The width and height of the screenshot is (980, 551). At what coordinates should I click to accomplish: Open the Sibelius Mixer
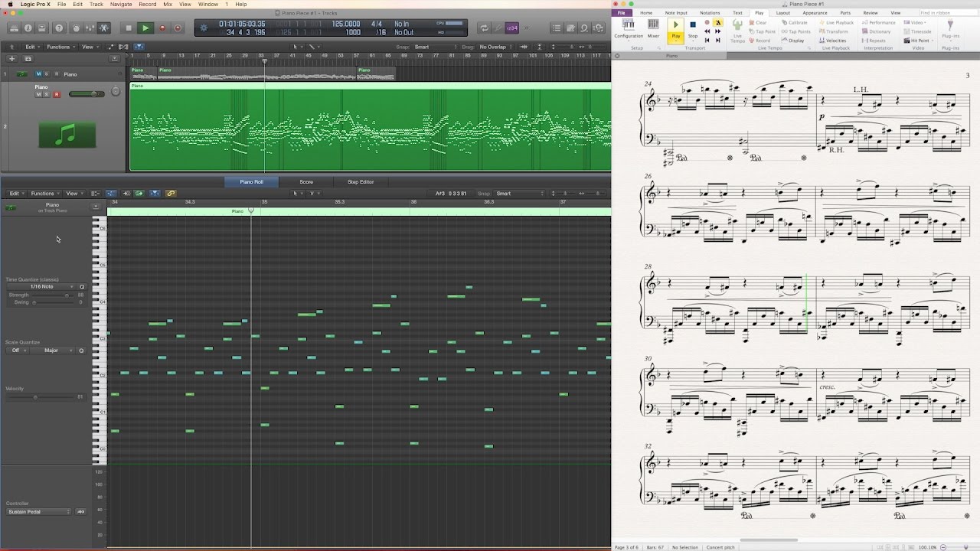coord(653,29)
